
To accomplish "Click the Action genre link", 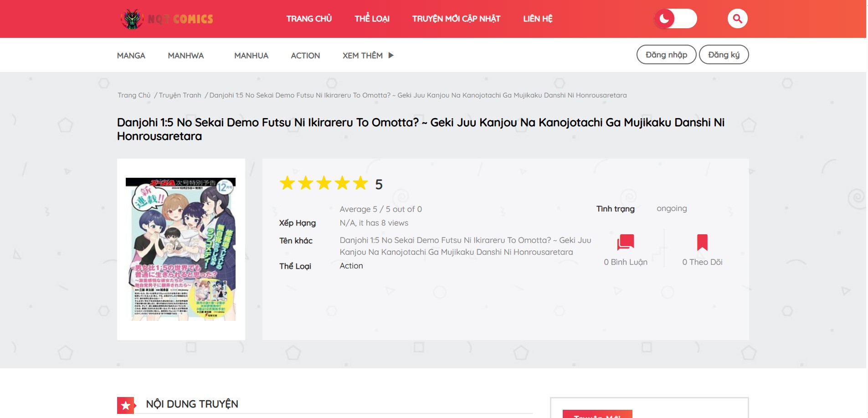I will coord(351,266).
